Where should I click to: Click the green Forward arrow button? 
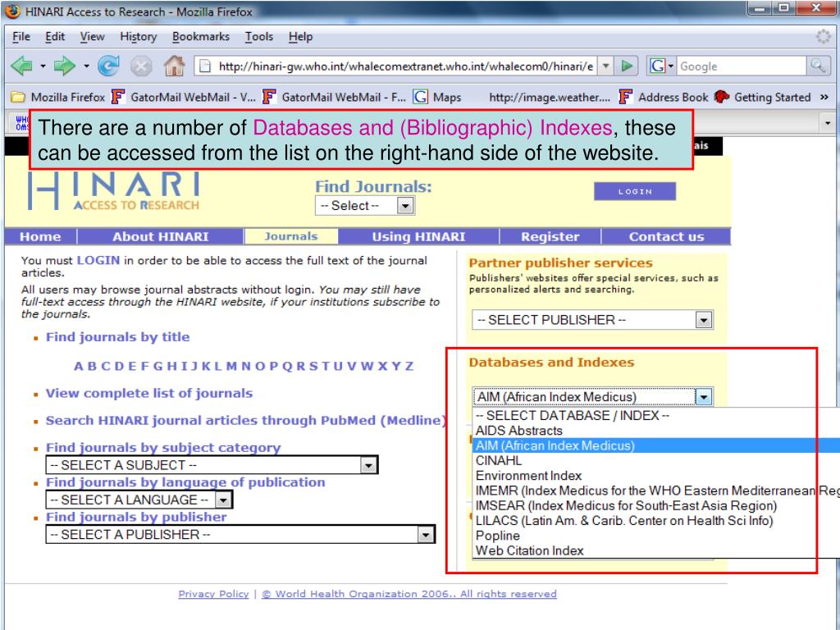pos(64,66)
